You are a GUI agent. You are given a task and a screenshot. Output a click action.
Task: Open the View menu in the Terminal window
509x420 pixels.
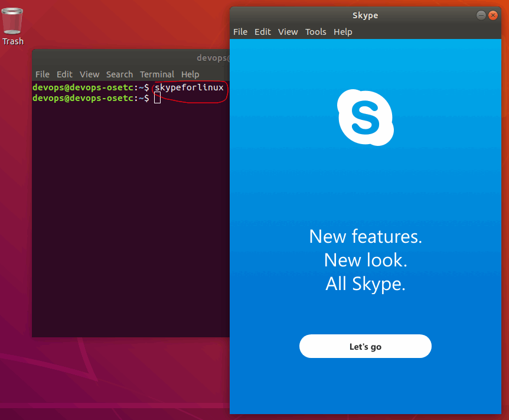[90, 74]
